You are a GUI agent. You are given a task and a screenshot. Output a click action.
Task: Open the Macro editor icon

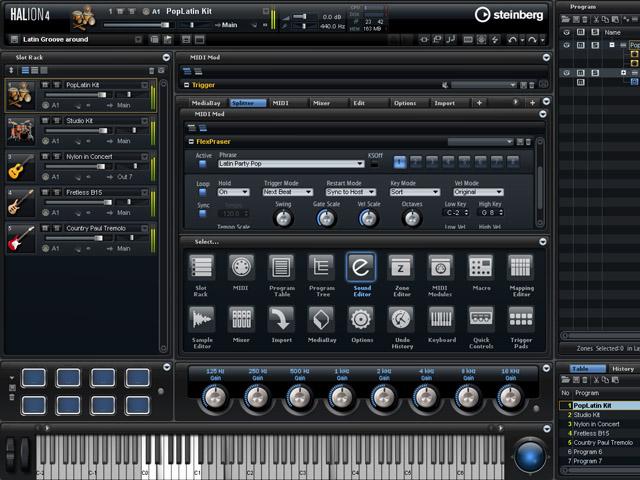click(481, 267)
